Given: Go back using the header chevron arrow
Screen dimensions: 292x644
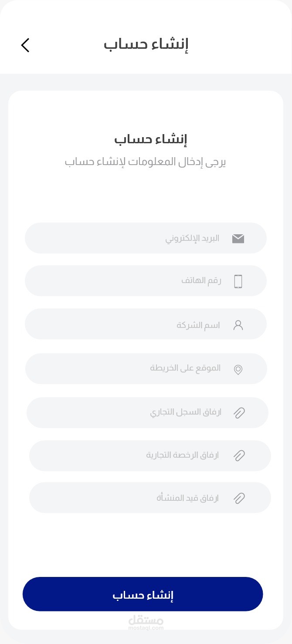Looking at the screenshot, I should pos(25,45).
